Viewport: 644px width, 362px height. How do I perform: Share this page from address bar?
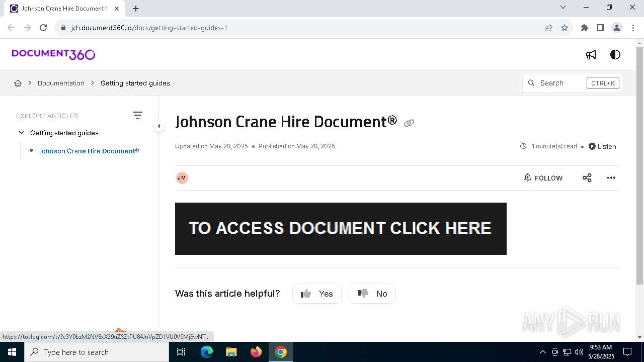(548, 28)
